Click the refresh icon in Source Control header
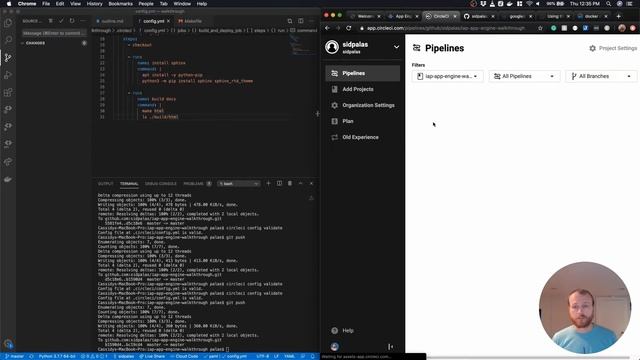The width and height of the screenshot is (640, 360). click(x=72, y=21)
